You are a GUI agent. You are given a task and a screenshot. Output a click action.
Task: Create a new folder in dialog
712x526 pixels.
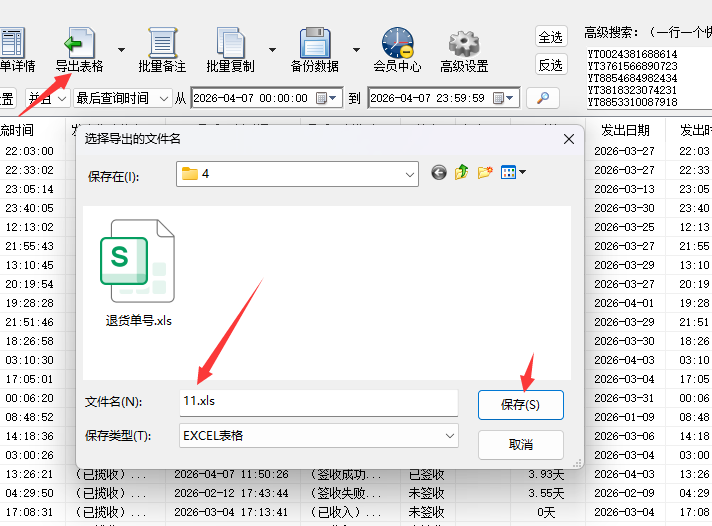[x=485, y=173]
